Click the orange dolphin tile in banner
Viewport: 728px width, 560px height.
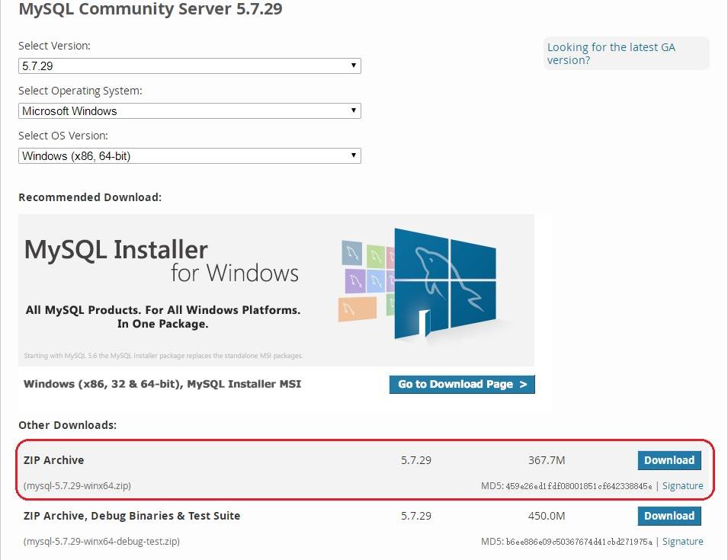pos(357,309)
